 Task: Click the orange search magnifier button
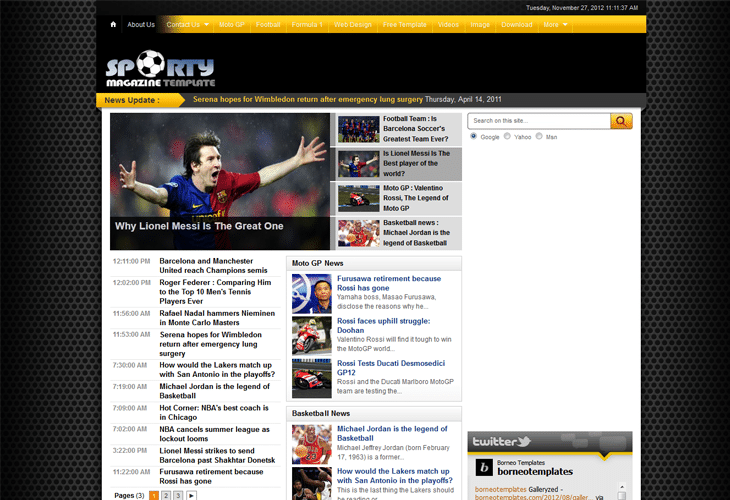[621, 121]
